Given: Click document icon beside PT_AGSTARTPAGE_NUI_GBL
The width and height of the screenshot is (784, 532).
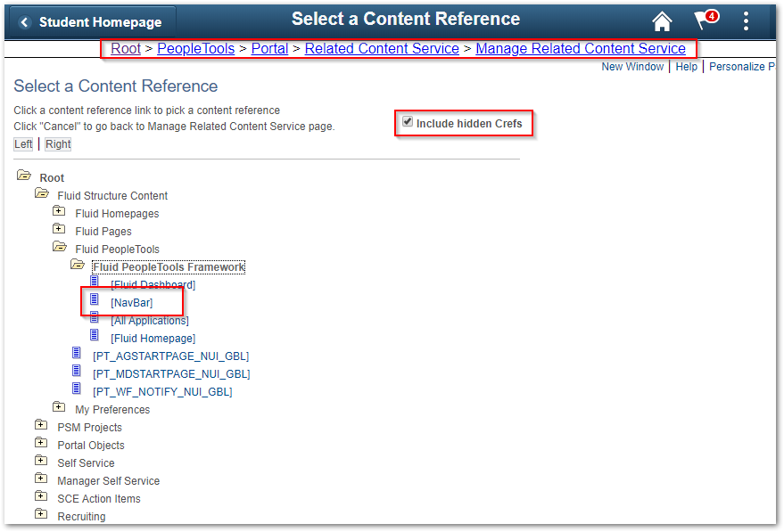Looking at the screenshot, I should (78, 354).
